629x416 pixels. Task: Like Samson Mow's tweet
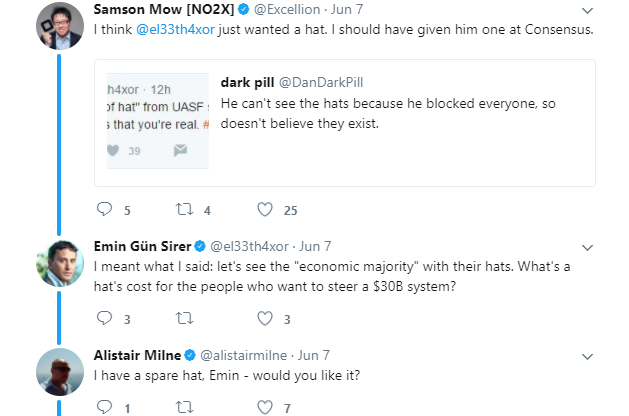pyautogui.click(x=265, y=210)
